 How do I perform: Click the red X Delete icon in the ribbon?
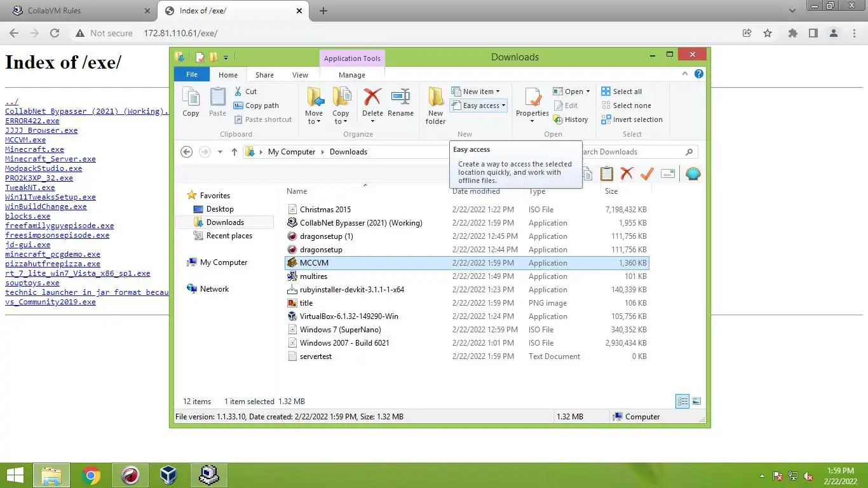click(x=372, y=97)
